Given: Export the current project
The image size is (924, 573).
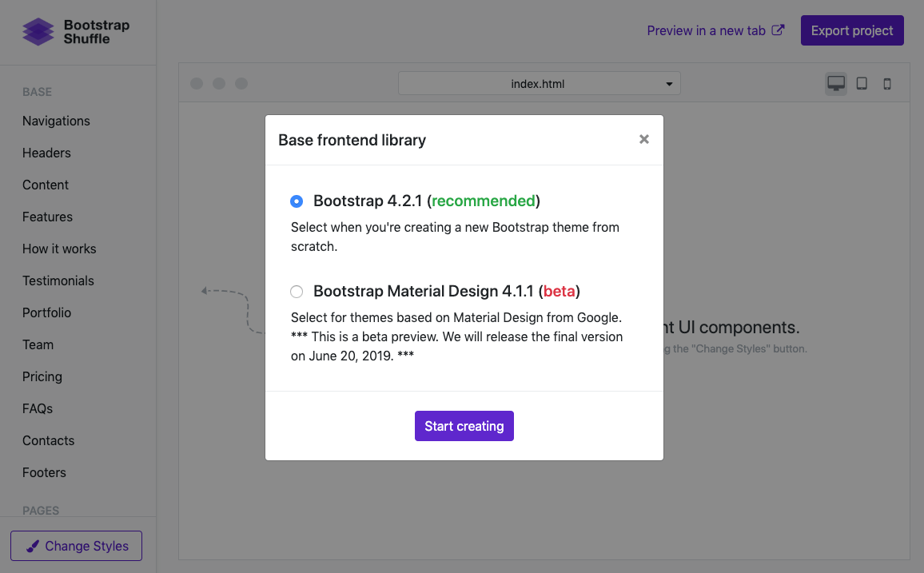Looking at the screenshot, I should click(852, 30).
